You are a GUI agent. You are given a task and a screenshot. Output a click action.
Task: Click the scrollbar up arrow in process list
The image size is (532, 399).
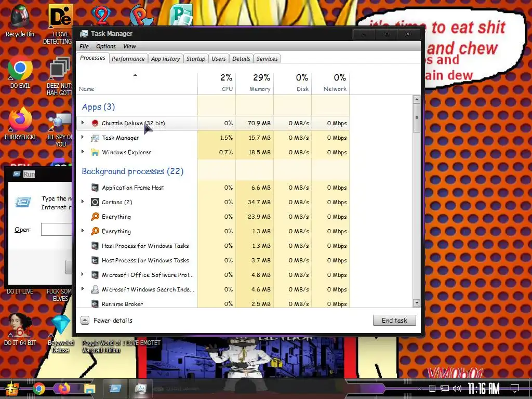pyautogui.click(x=417, y=99)
